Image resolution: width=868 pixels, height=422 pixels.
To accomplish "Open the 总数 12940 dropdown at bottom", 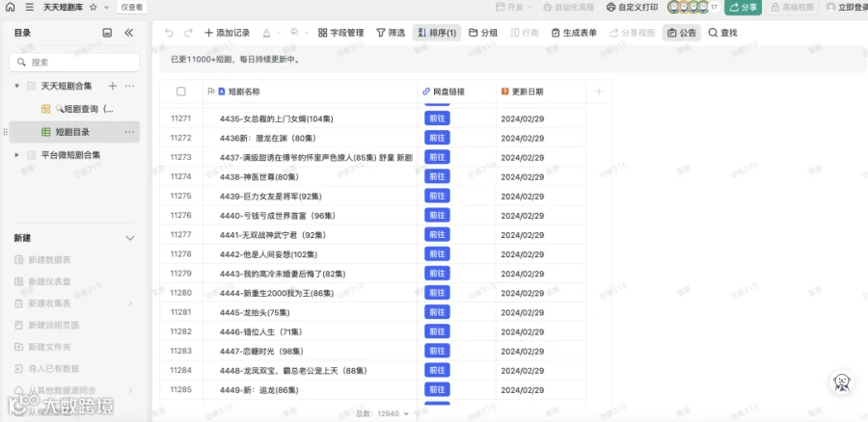I will 383,413.
